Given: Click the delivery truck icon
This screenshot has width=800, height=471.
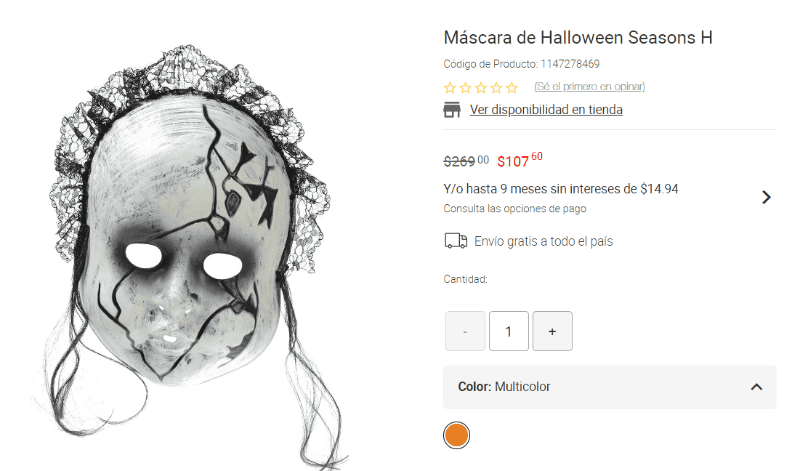Looking at the screenshot, I should tap(455, 241).
